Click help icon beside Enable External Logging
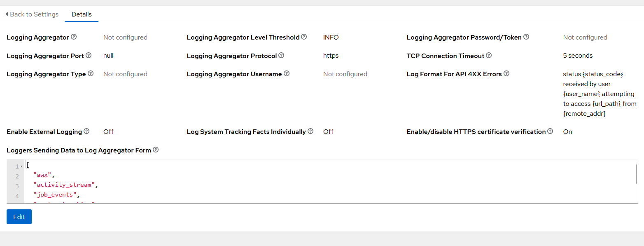The height and width of the screenshot is (246, 644). 86,131
